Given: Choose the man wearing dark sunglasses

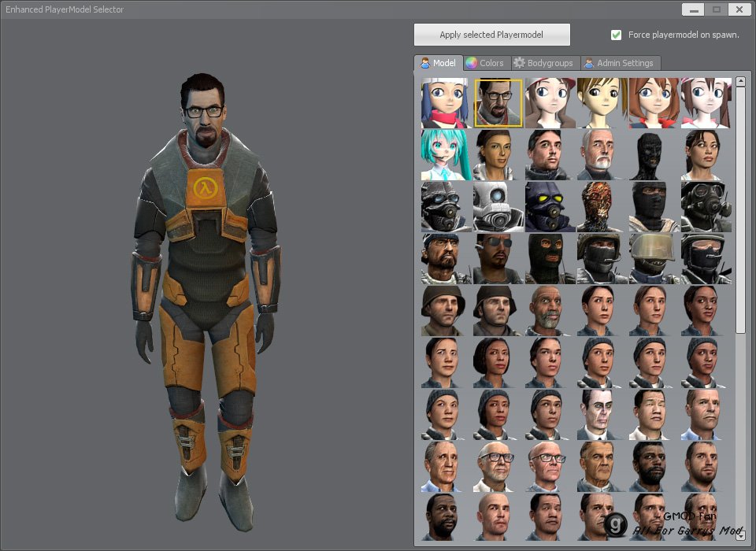Looking at the screenshot, I should 498,259.
